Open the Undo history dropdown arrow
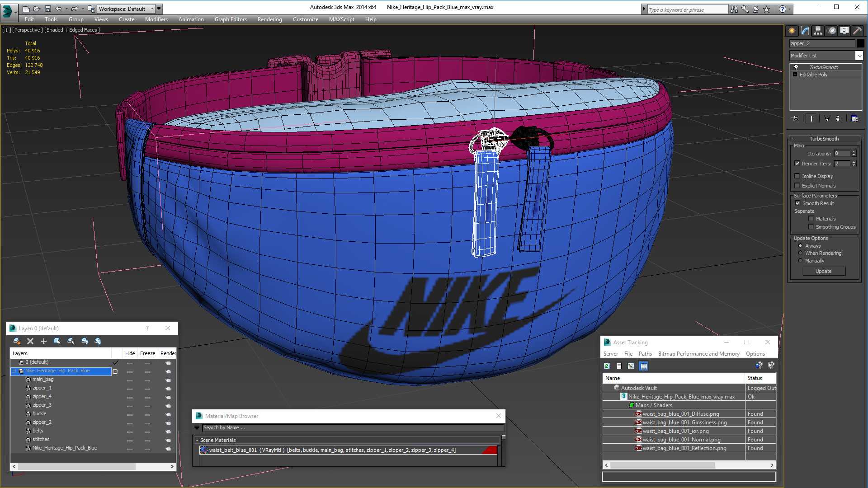Image resolution: width=868 pixels, height=488 pixels. coord(66,9)
